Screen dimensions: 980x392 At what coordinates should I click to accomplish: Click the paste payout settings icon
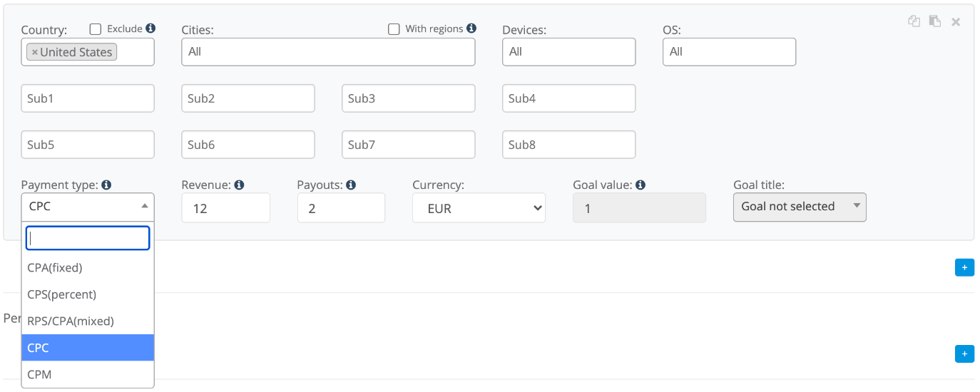[x=934, y=21]
